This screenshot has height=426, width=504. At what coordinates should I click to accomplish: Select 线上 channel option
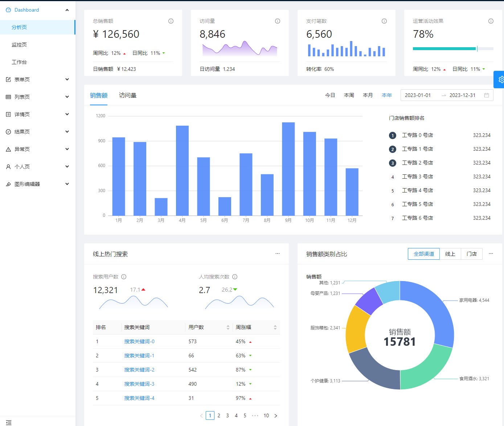tap(450, 254)
